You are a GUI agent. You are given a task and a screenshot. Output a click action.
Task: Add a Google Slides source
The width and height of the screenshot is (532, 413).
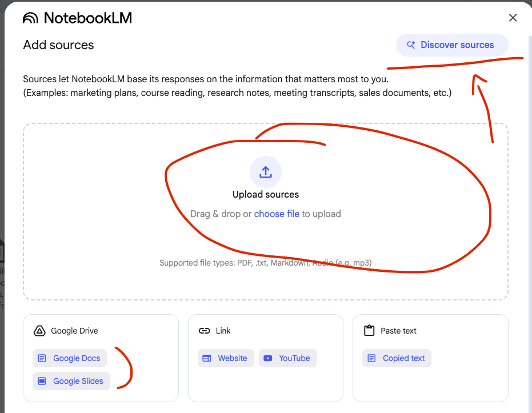point(71,381)
